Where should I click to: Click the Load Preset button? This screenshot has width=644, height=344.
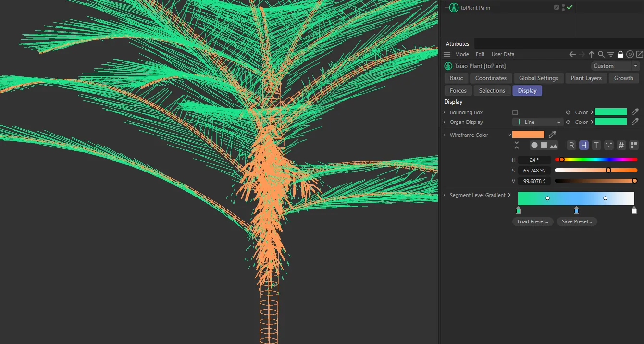533,221
